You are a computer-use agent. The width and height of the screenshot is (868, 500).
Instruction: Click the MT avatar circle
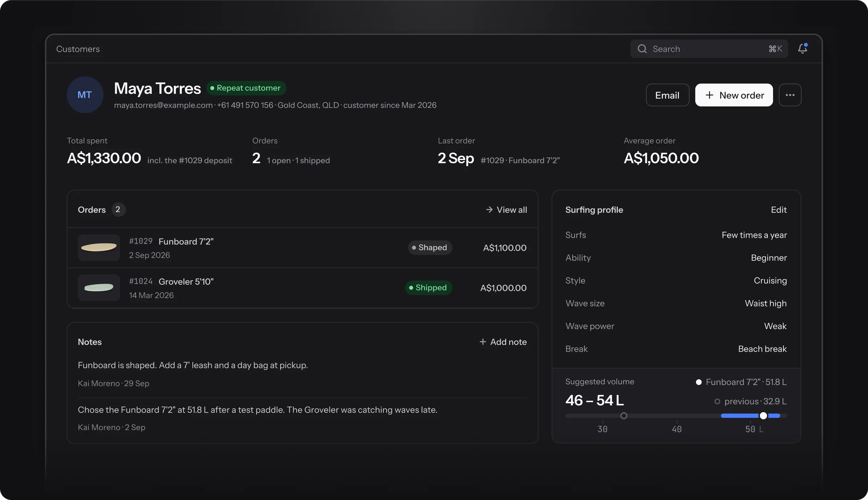tap(85, 95)
